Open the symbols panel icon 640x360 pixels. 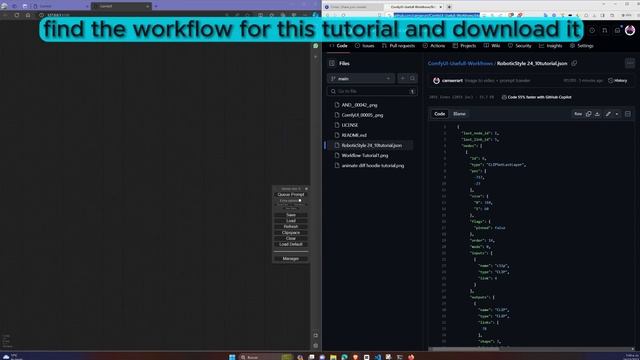628,114
